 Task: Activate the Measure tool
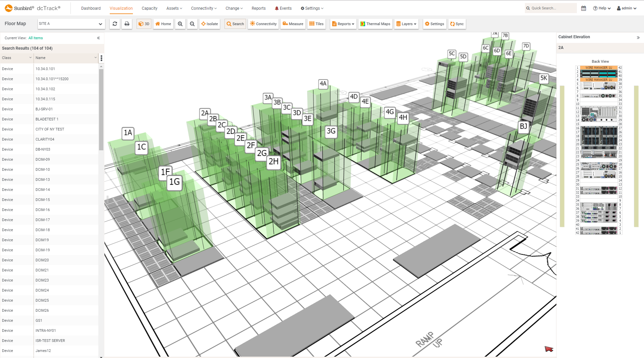click(x=292, y=24)
